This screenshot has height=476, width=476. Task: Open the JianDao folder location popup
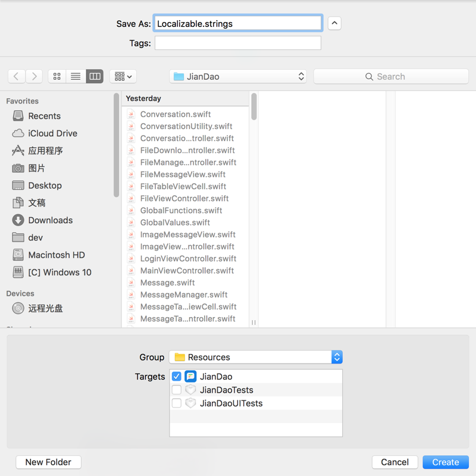pos(238,76)
